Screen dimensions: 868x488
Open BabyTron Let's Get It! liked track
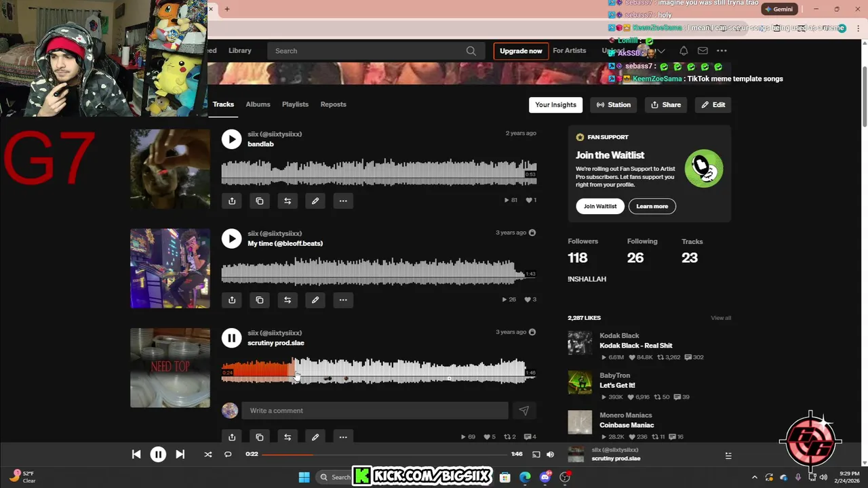(x=617, y=386)
